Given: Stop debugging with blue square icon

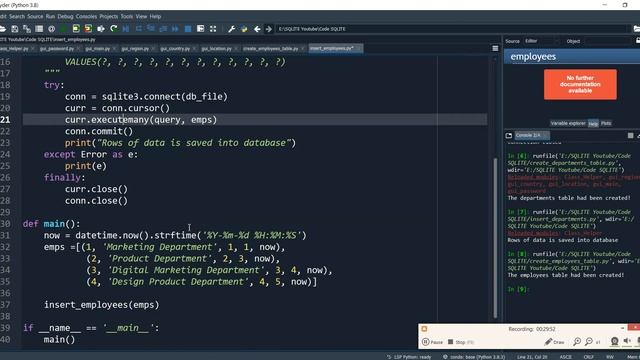Looking at the screenshot, I should tap(188, 29).
